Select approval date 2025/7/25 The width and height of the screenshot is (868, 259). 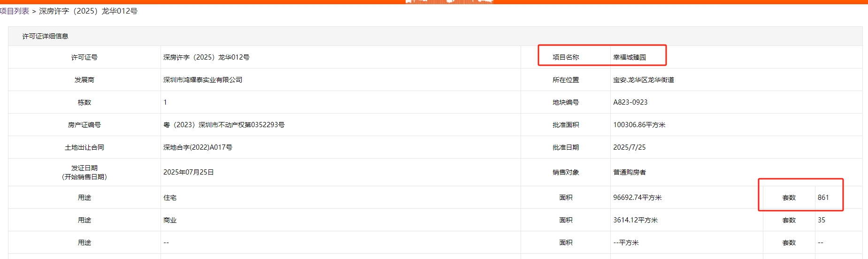(630, 147)
